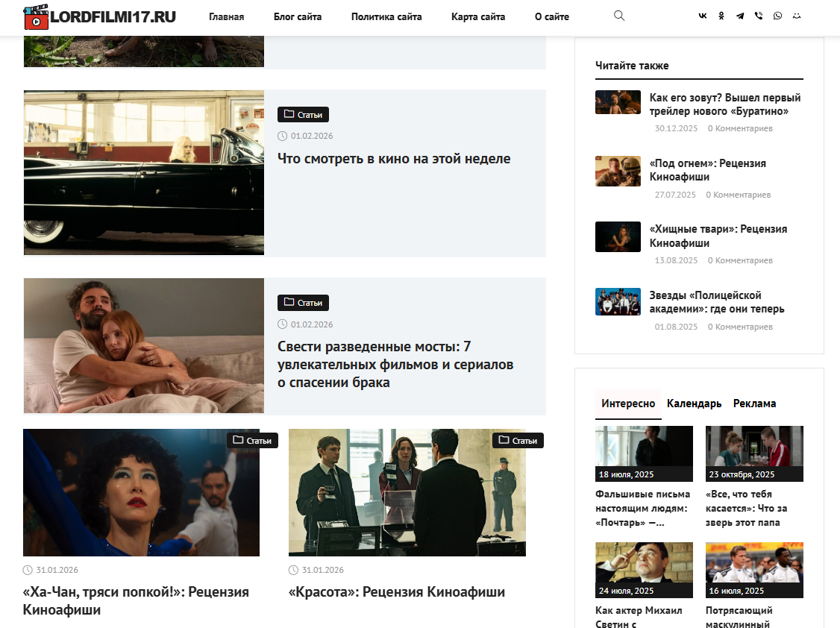Screen dimensions: 840x628
Task: Click the «Хищные твари» sidebar thumbnail
Action: pos(618,236)
